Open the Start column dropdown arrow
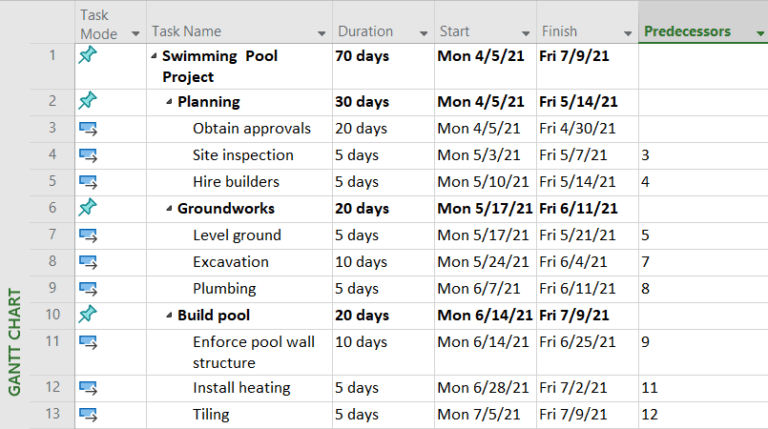 point(525,33)
